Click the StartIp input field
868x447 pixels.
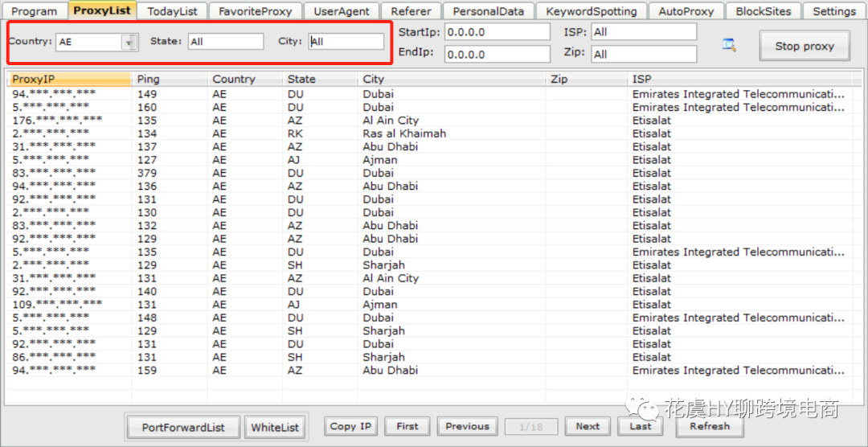497,32
